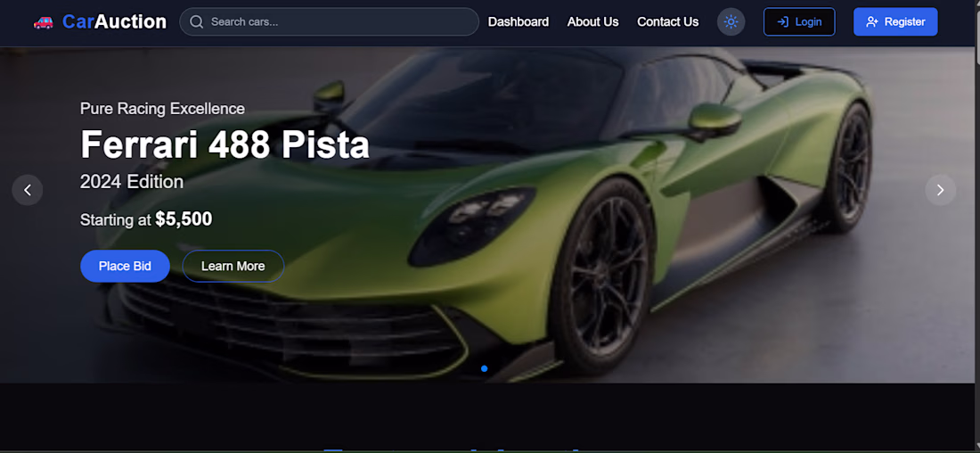980x453 pixels.
Task: Click the '2024 Edition' text
Action: pyautogui.click(x=132, y=182)
